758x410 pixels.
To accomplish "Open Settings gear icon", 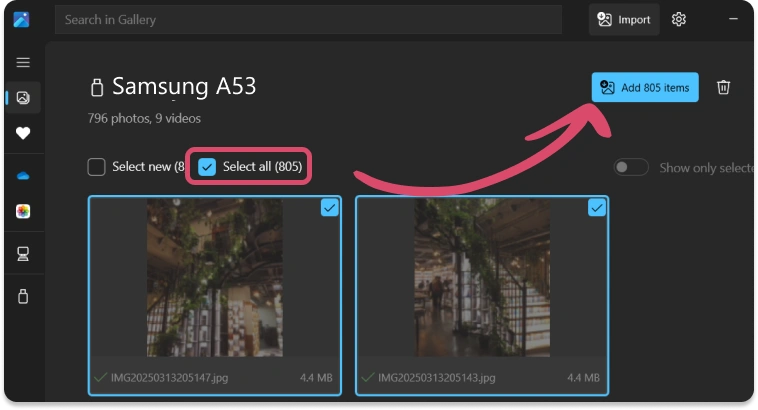I will pos(679,19).
